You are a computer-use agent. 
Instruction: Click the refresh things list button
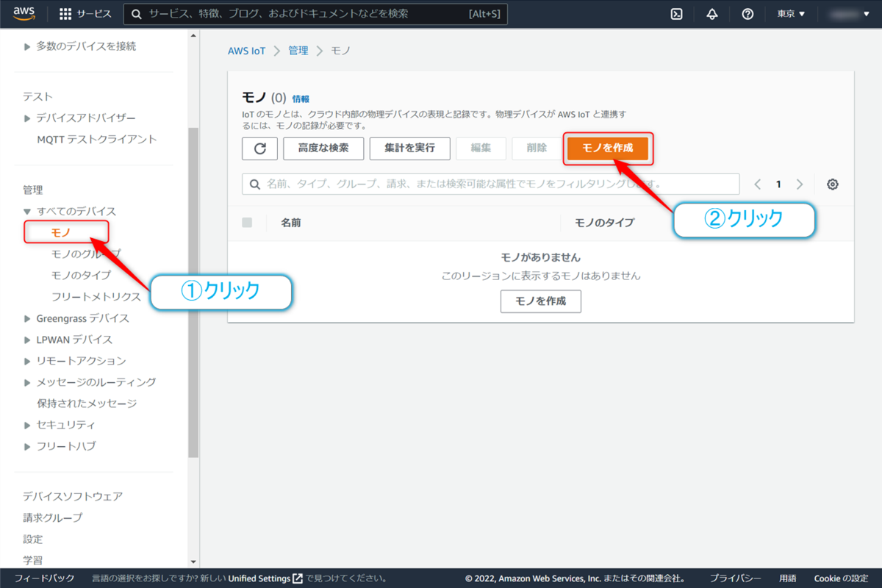pos(259,148)
